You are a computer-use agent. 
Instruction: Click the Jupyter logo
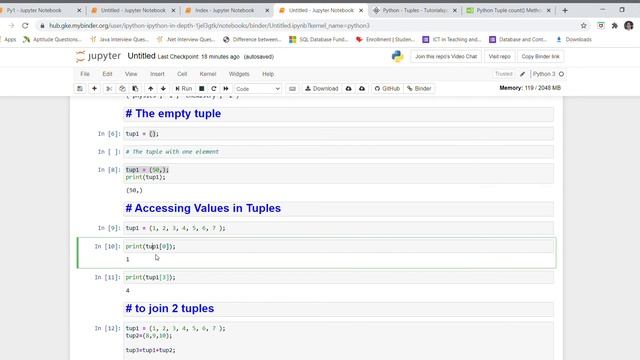pyautogui.click(x=98, y=56)
